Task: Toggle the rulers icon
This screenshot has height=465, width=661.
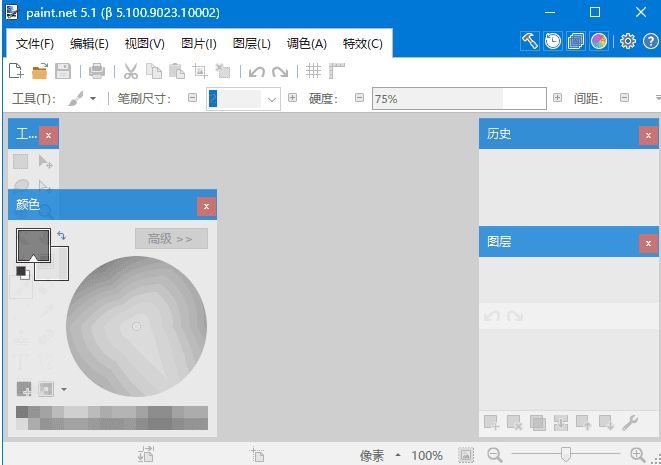Action: pyautogui.click(x=336, y=71)
